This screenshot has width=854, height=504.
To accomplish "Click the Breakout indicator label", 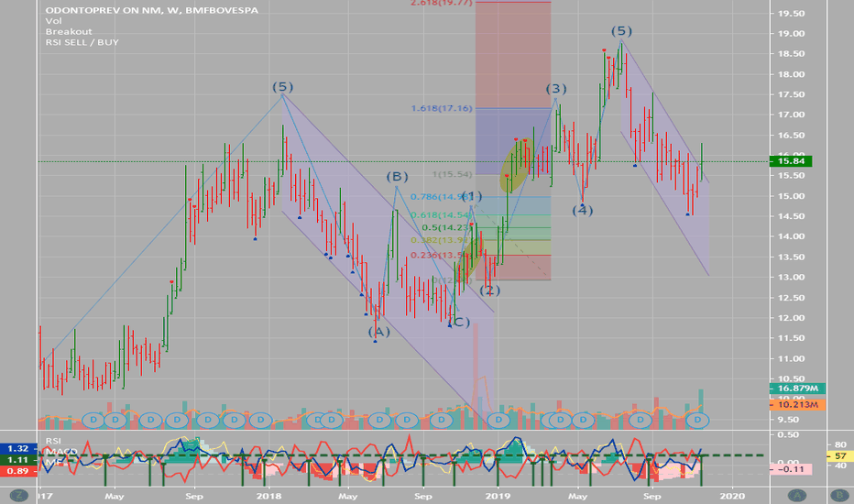I will pyautogui.click(x=69, y=31).
